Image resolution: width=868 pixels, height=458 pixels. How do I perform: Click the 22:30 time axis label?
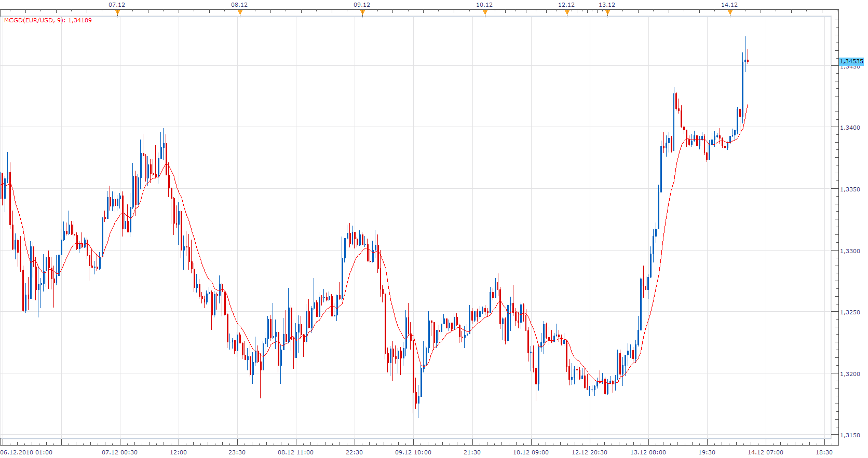pos(355,452)
